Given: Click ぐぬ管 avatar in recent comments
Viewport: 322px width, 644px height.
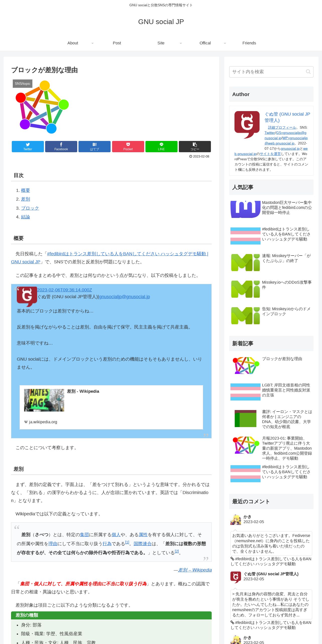Looking at the screenshot, I should [236, 577].
